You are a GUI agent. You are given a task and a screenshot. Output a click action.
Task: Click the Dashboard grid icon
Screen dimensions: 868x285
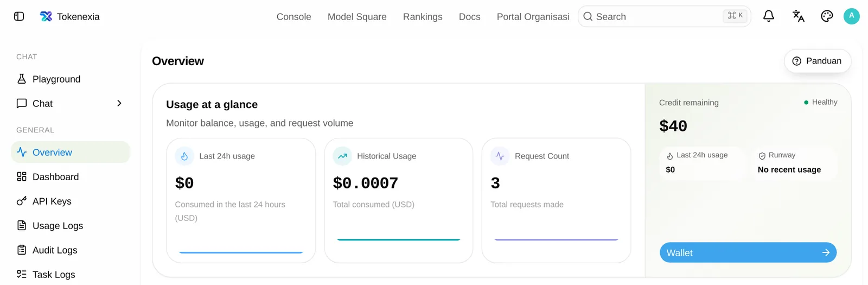point(22,176)
